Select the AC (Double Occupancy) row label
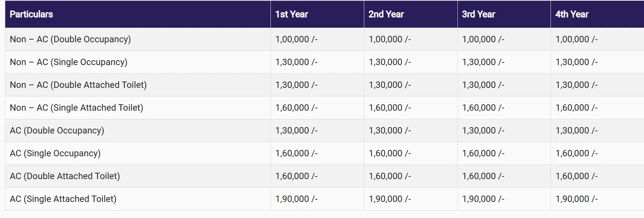Screen dimensions: 644x218 57,131
